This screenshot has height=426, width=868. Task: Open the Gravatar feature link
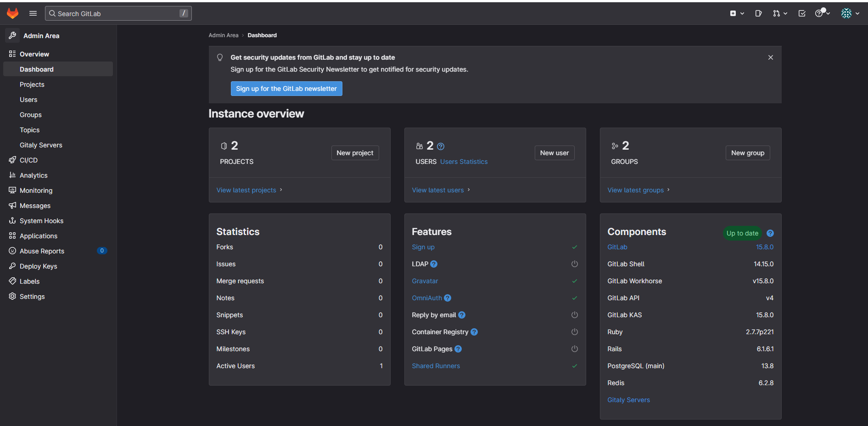(x=425, y=281)
